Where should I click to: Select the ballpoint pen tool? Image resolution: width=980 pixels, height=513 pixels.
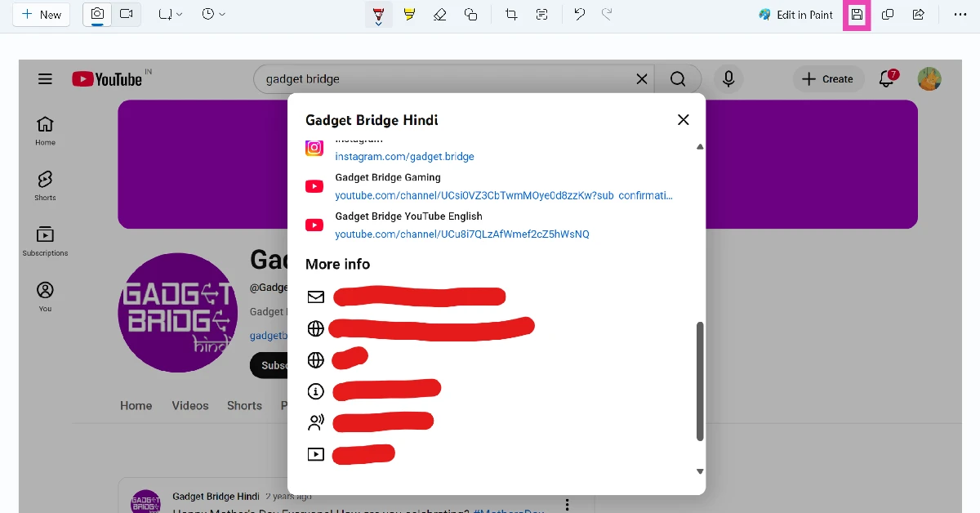coord(378,12)
